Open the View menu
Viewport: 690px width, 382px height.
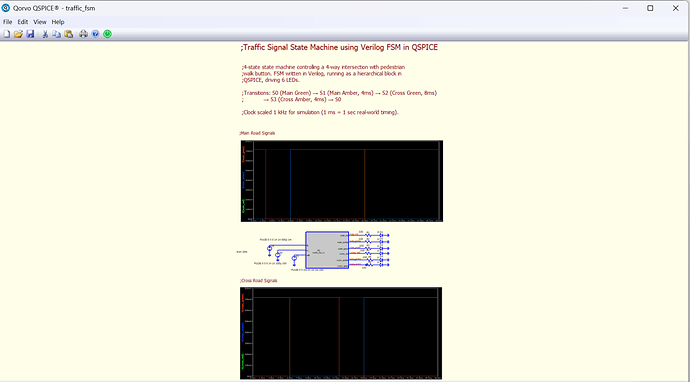coord(40,22)
